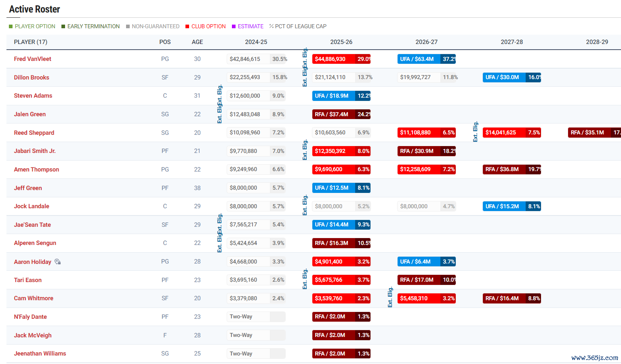Click the RFA / $30.9M cell
The image size is (621, 364).
pos(427,151)
